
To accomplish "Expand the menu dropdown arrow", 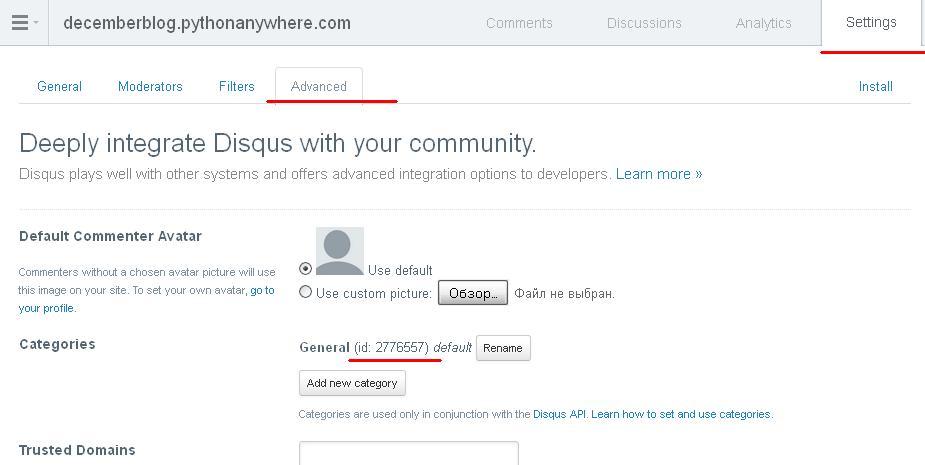I will click(37, 23).
